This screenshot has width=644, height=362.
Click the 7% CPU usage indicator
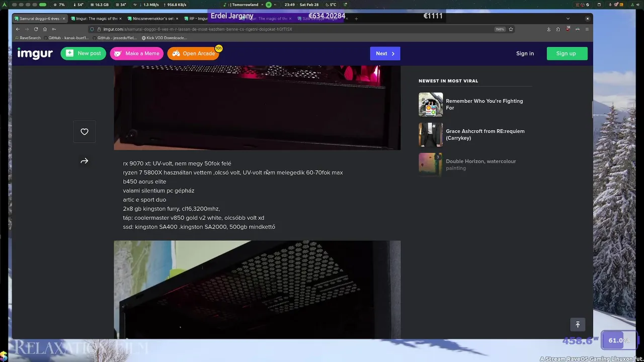click(59, 5)
